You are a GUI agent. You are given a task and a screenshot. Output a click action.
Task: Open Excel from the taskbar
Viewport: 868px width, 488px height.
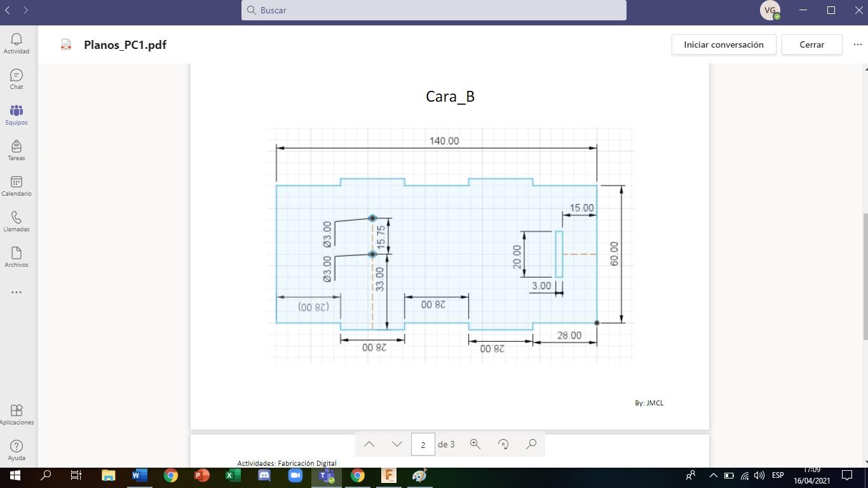coord(233,475)
